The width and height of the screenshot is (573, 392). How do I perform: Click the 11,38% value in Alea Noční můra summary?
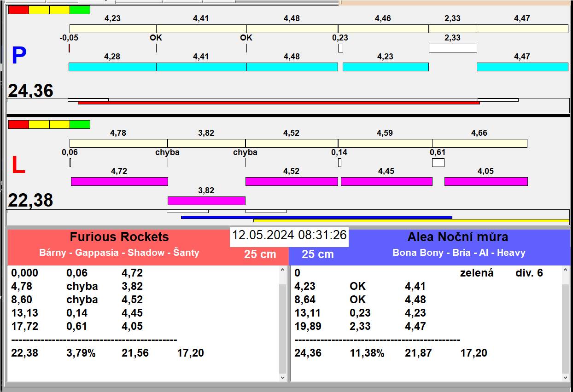point(367,353)
